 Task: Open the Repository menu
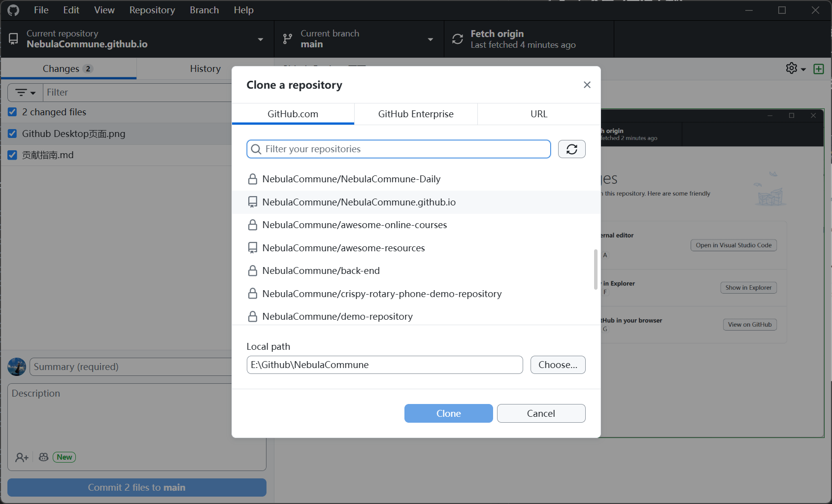[x=152, y=10]
